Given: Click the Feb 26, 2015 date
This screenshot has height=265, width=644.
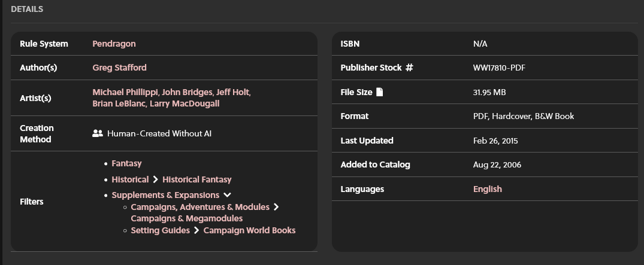Looking at the screenshot, I should pyautogui.click(x=495, y=141).
